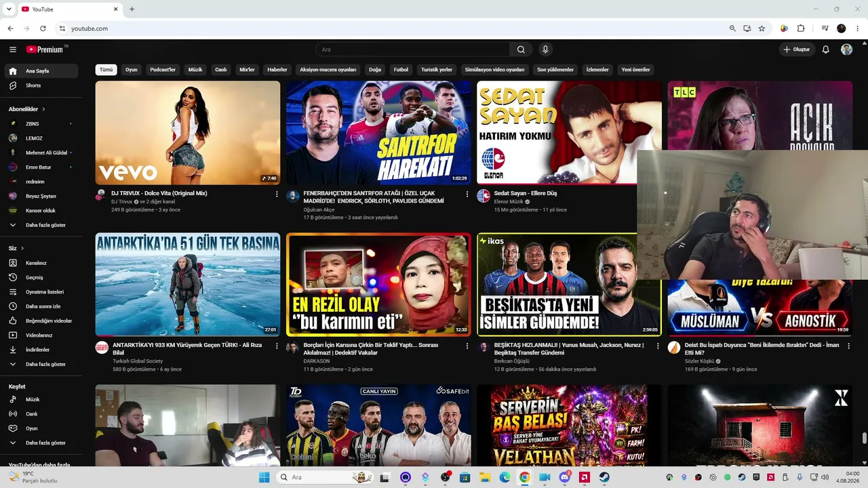Play Santrfor Harekatı video thumbnail
Screen dimensions: 868x488
pyautogui.click(x=378, y=133)
